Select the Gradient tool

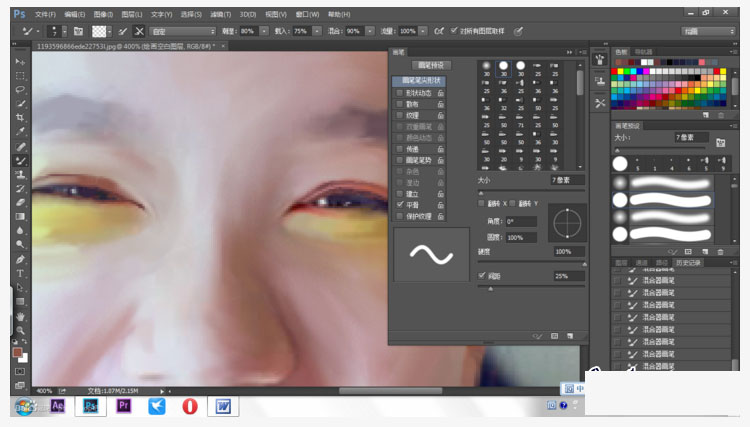click(x=20, y=216)
